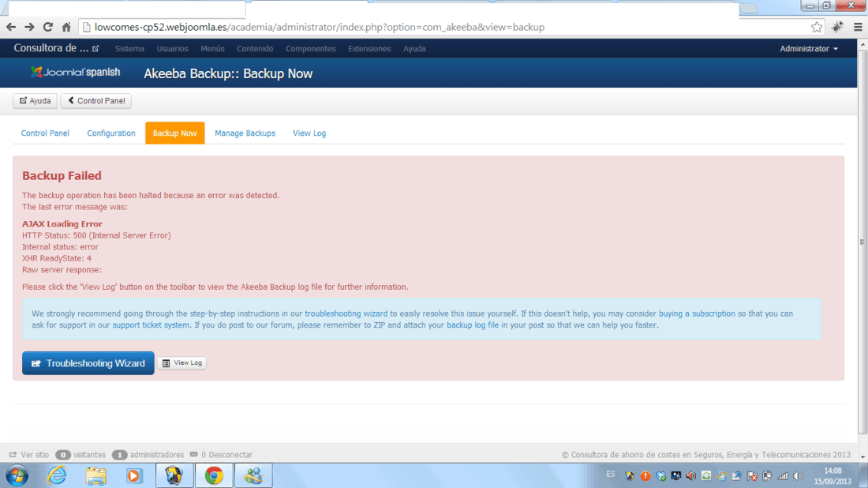The width and height of the screenshot is (868, 488).
Task: Follow the support ticket system link
Action: pos(151,325)
